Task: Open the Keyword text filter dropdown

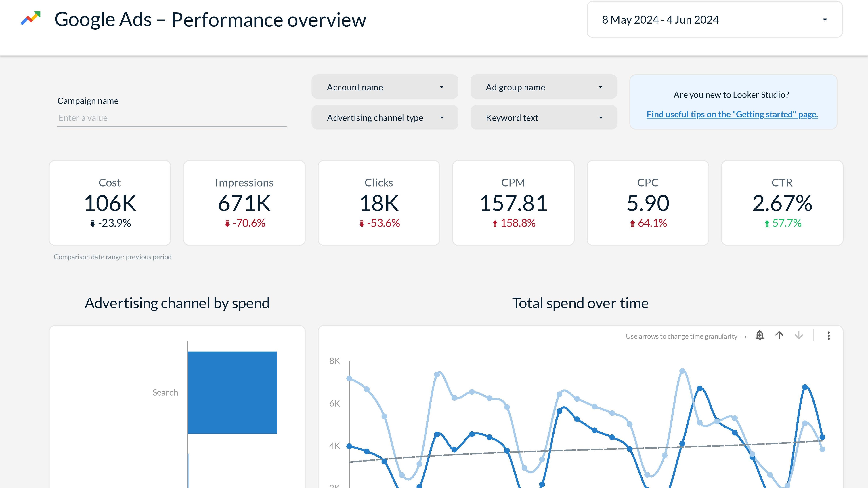Action: pos(544,118)
